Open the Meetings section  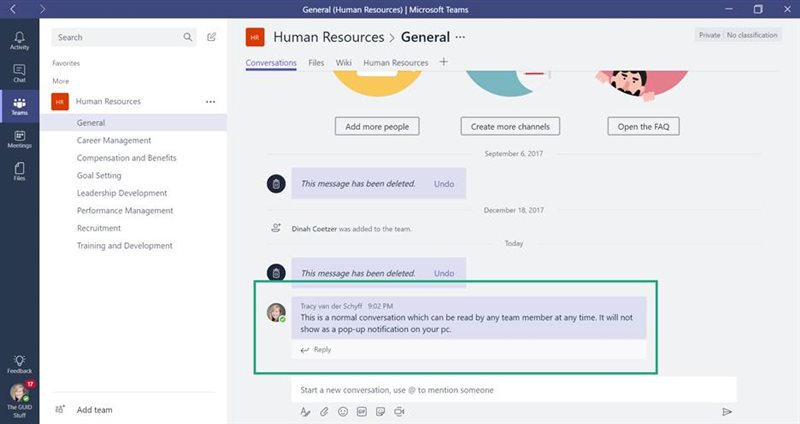pos(19,139)
